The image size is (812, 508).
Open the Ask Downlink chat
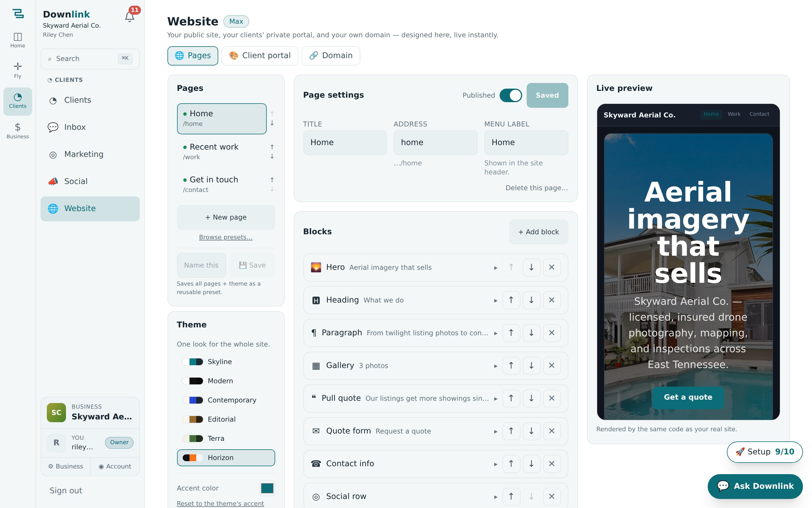[755, 486]
